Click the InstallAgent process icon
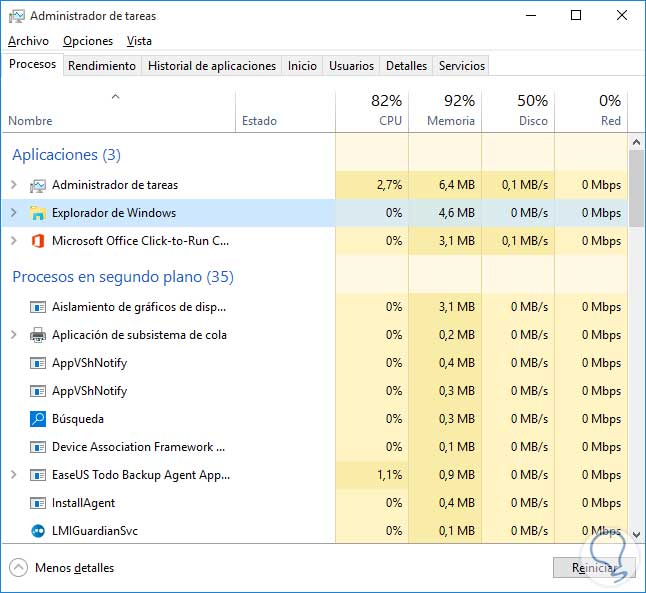Screen dimensions: 646x593 tap(38, 503)
